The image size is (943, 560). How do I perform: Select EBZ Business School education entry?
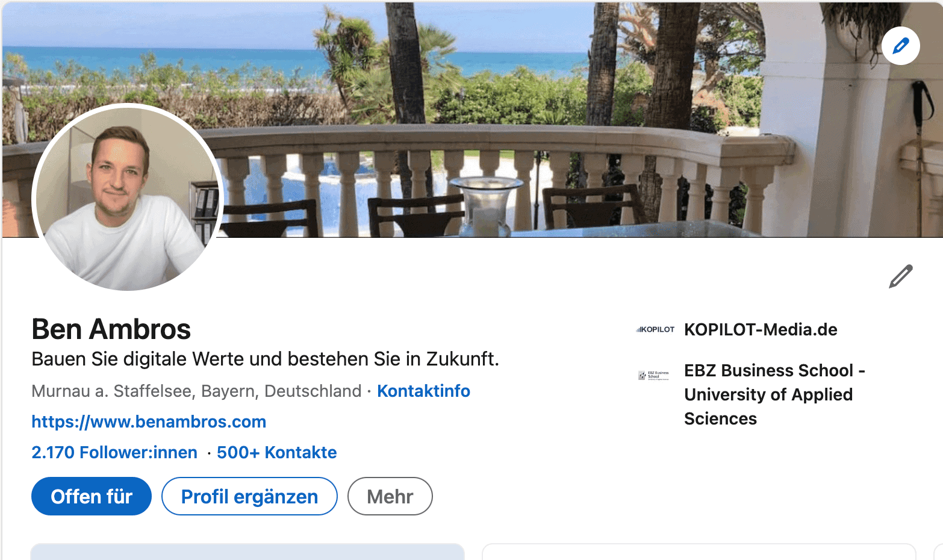tap(774, 394)
